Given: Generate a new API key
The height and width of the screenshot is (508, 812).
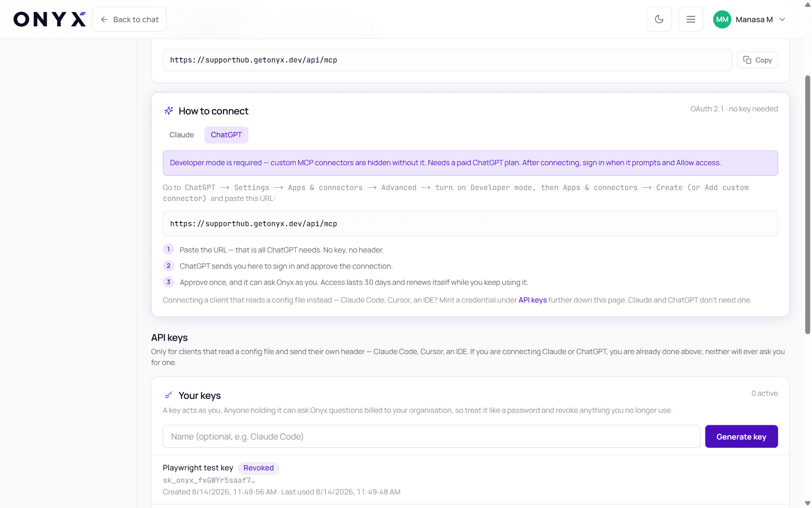Looking at the screenshot, I should click(741, 437).
